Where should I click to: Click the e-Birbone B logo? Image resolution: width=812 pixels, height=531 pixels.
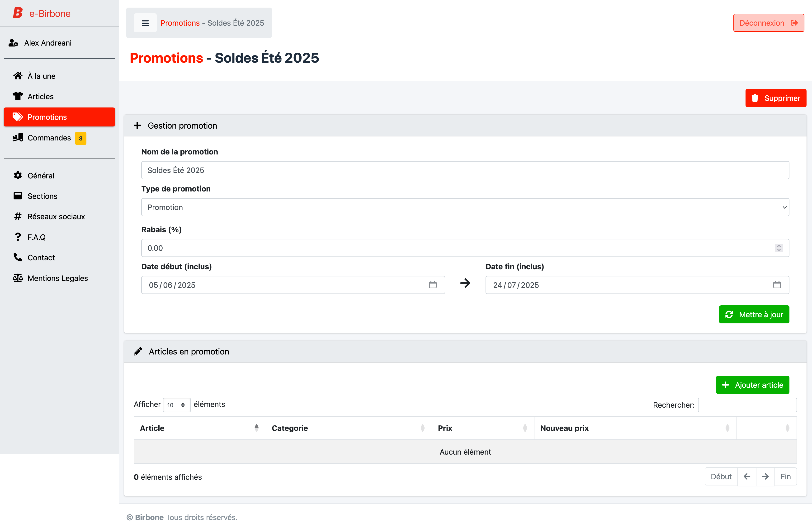pos(18,13)
